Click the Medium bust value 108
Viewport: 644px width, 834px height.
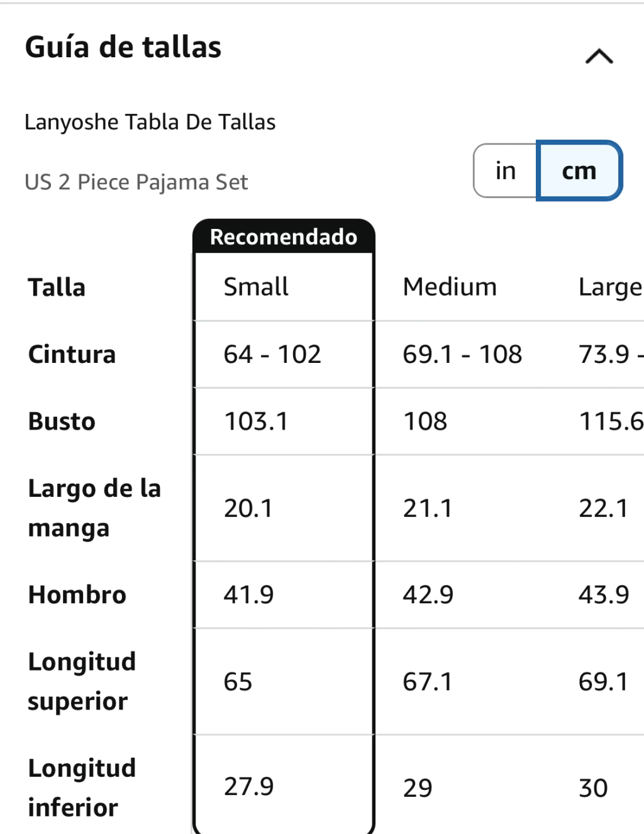coord(425,421)
